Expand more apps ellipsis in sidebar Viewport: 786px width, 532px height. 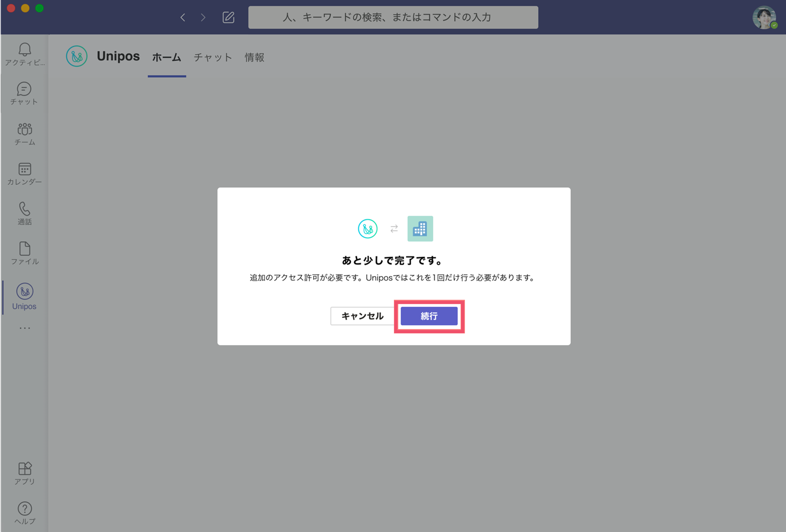(x=24, y=328)
